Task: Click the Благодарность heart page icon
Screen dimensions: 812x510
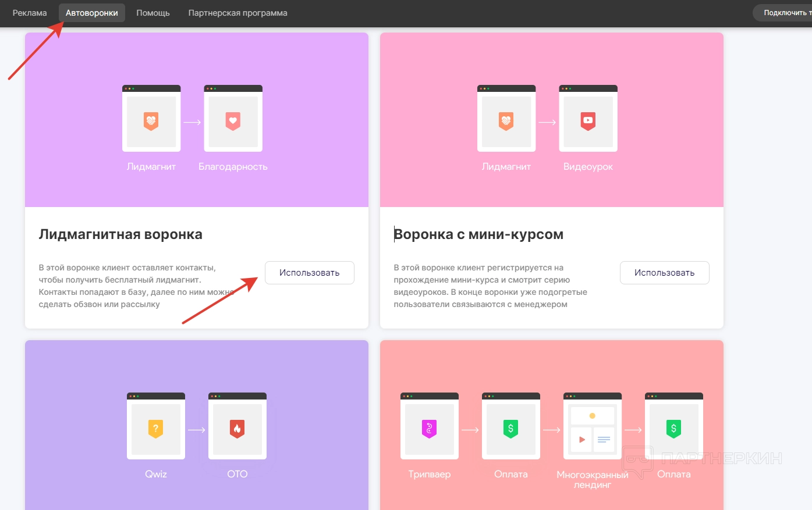Action: 233,119
